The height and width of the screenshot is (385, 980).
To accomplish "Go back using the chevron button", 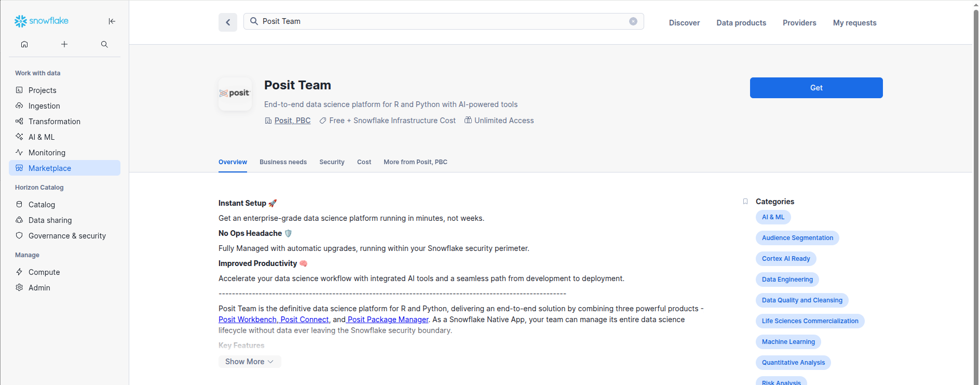I will (227, 22).
